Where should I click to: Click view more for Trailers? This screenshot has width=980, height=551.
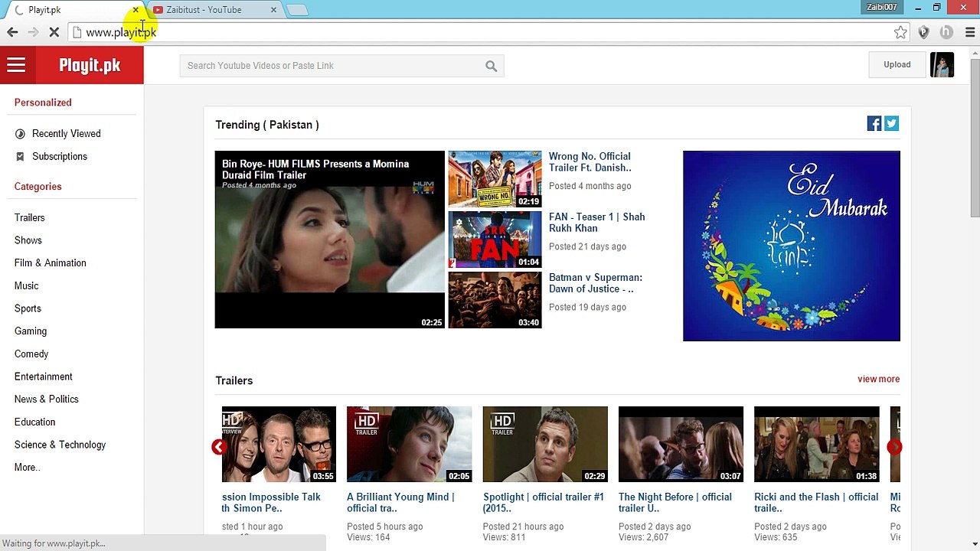tap(878, 380)
